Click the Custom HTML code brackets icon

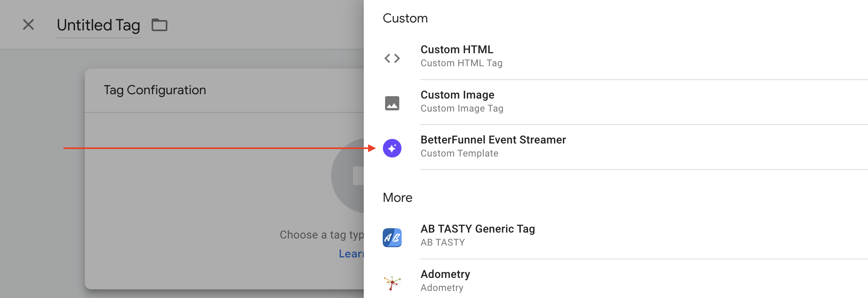[392, 58]
